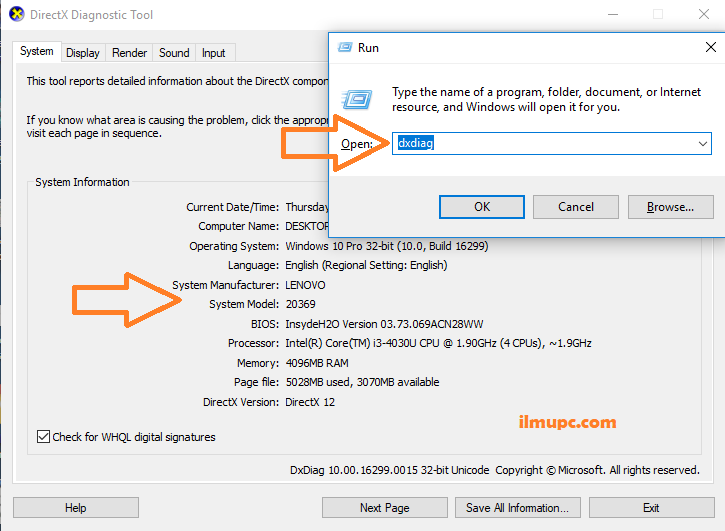The width and height of the screenshot is (725, 531).
Task: Go to the Input tab
Action: (x=214, y=53)
